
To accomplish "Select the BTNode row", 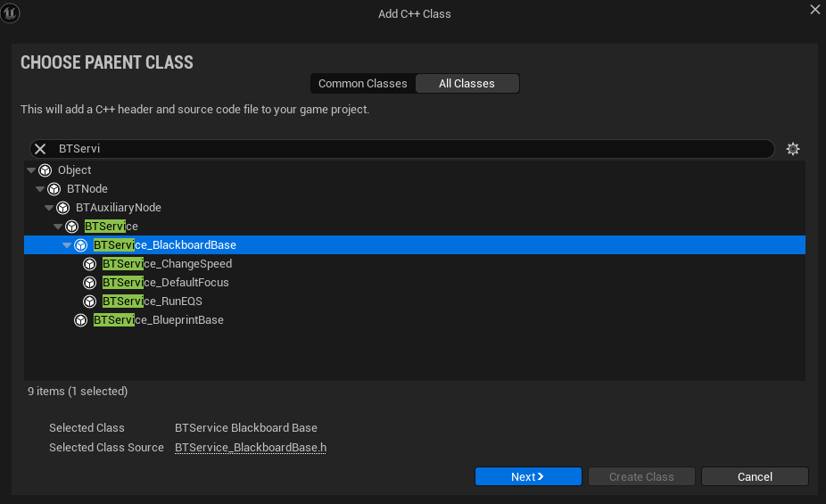I will [x=415, y=189].
